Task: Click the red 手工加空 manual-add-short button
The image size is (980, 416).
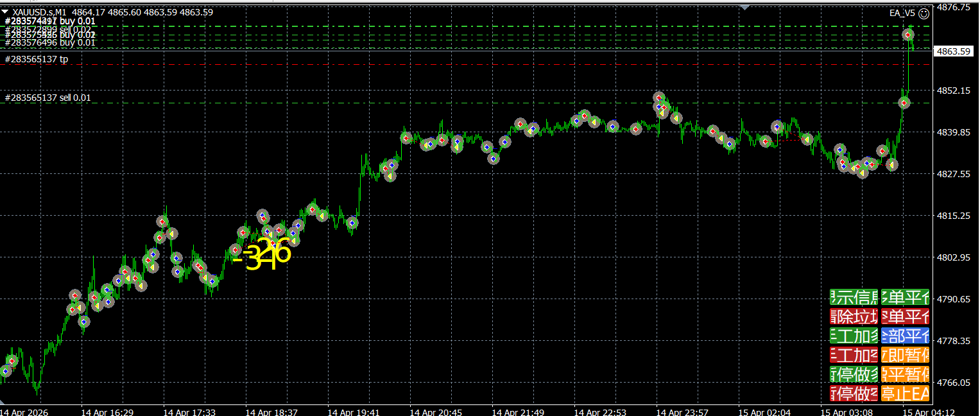Action: click(854, 354)
